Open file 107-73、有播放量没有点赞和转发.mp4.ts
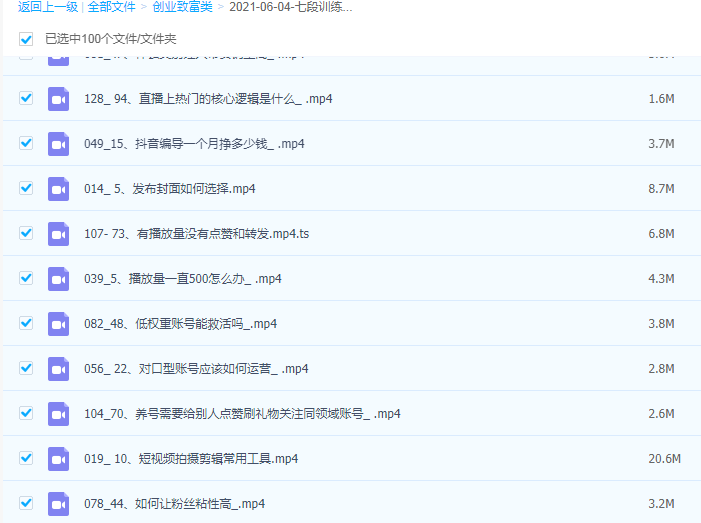 click(x=197, y=234)
